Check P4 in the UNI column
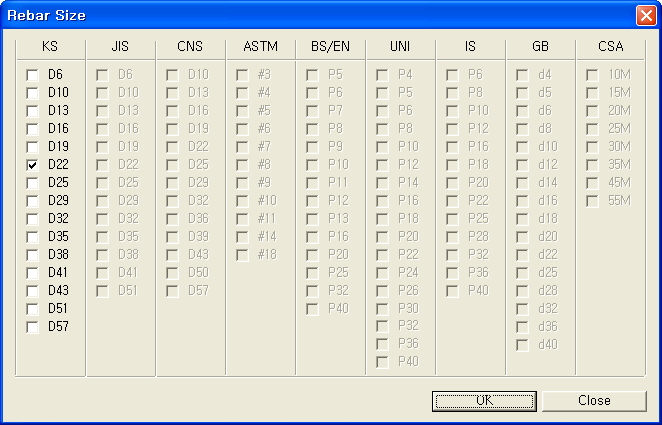Image resolution: width=662 pixels, height=425 pixels. 382,76
